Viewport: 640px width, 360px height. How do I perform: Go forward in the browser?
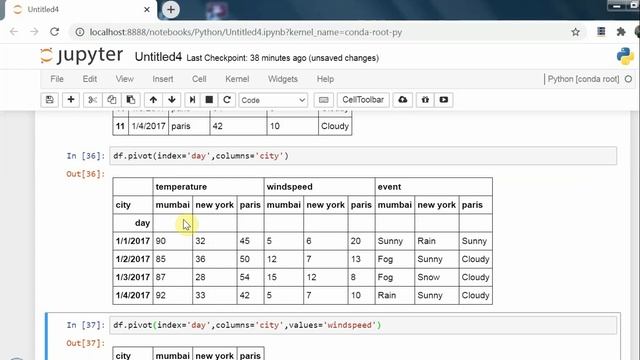[34, 32]
